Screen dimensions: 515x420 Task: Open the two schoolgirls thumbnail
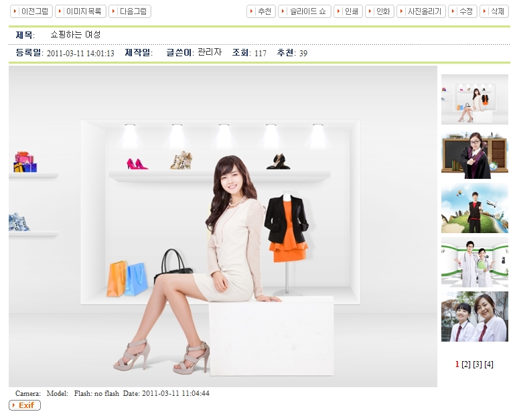[x=474, y=316]
